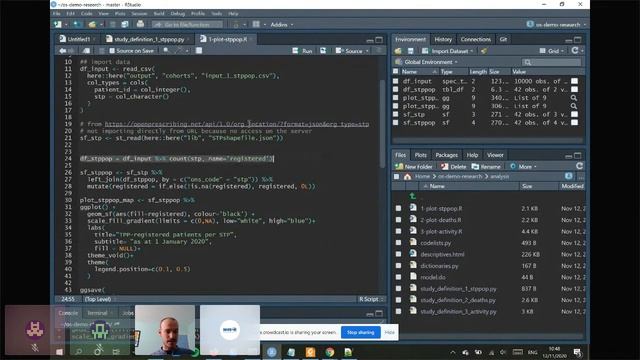640x360 pixels.
Task: Click the Compile Report notebook icon
Action: (x=199, y=51)
